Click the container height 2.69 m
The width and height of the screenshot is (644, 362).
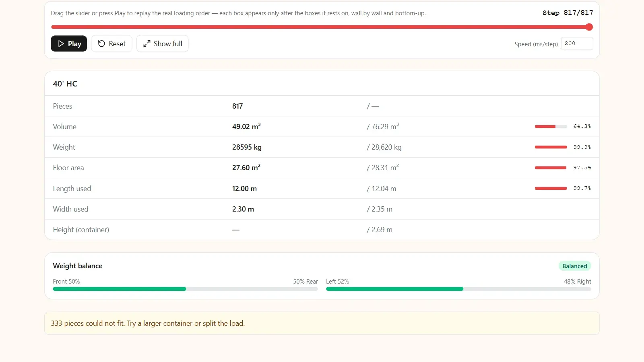[380, 230]
